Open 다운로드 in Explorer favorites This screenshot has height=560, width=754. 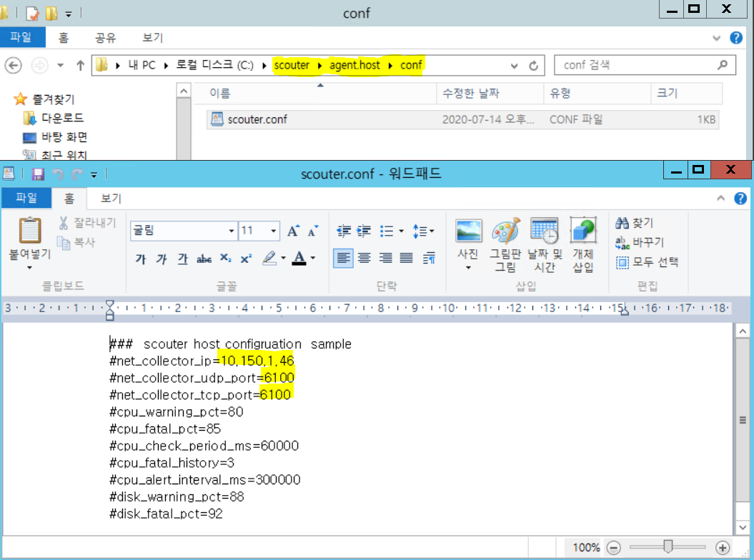pos(54,118)
